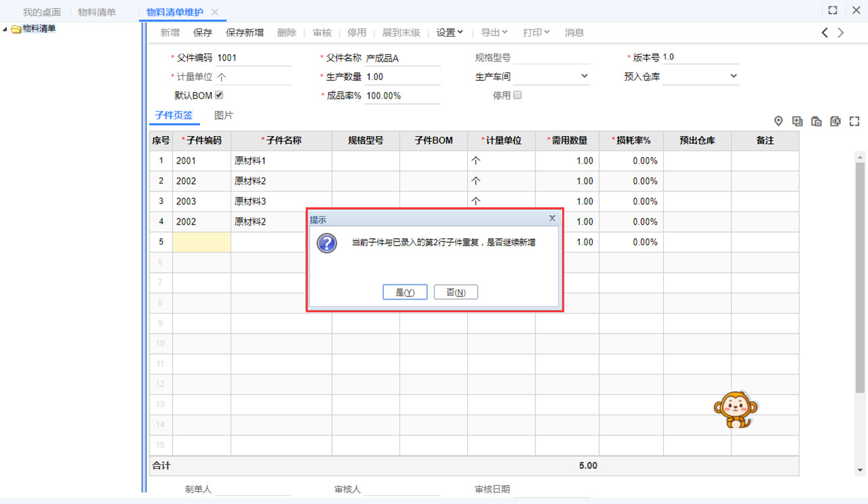Expand the table with the fullscreen icon

854,121
